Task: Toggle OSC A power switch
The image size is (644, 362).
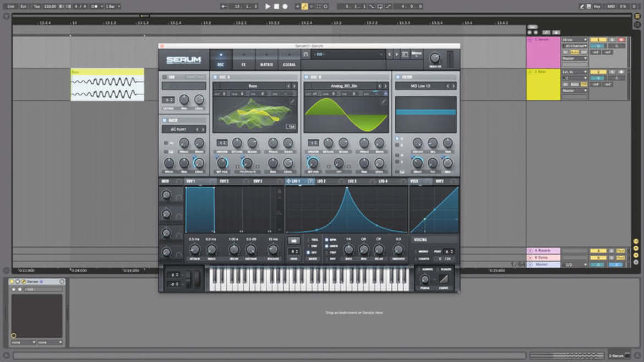Action: (215, 77)
